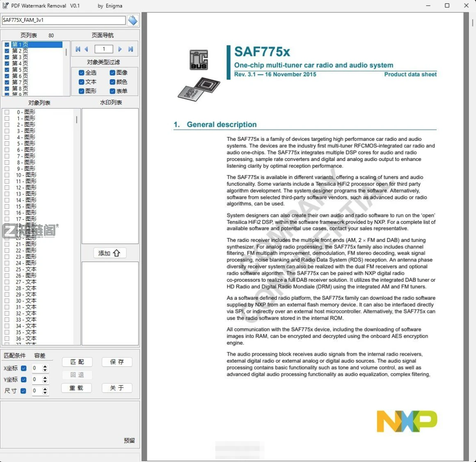Image resolution: width=476 pixels, height=462 pixels.
Task: Uncheck the 第 3 页 page checkbox
Action: coord(7,57)
